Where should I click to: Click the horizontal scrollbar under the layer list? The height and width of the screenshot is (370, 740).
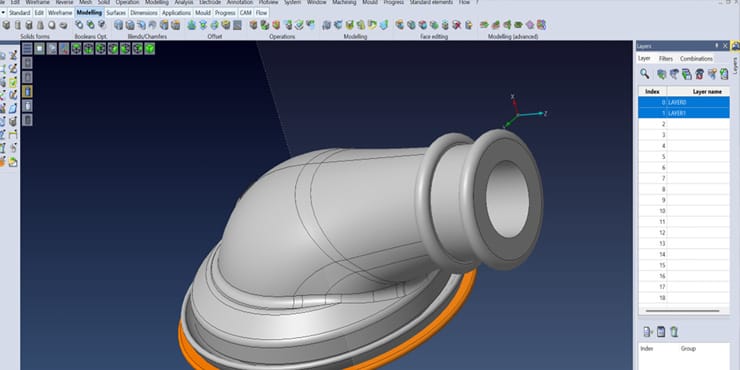pyautogui.click(x=682, y=311)
